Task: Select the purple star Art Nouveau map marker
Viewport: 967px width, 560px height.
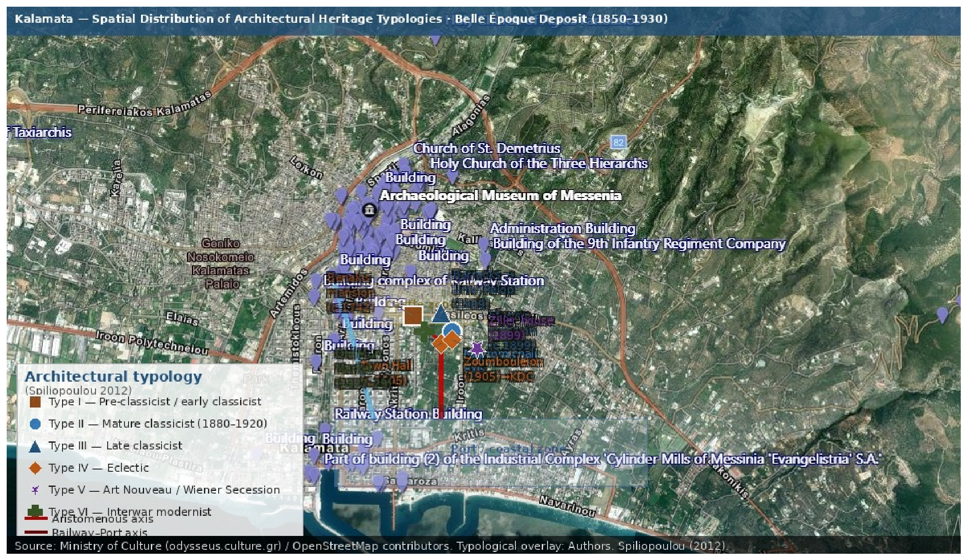Action: pos(477,349)
